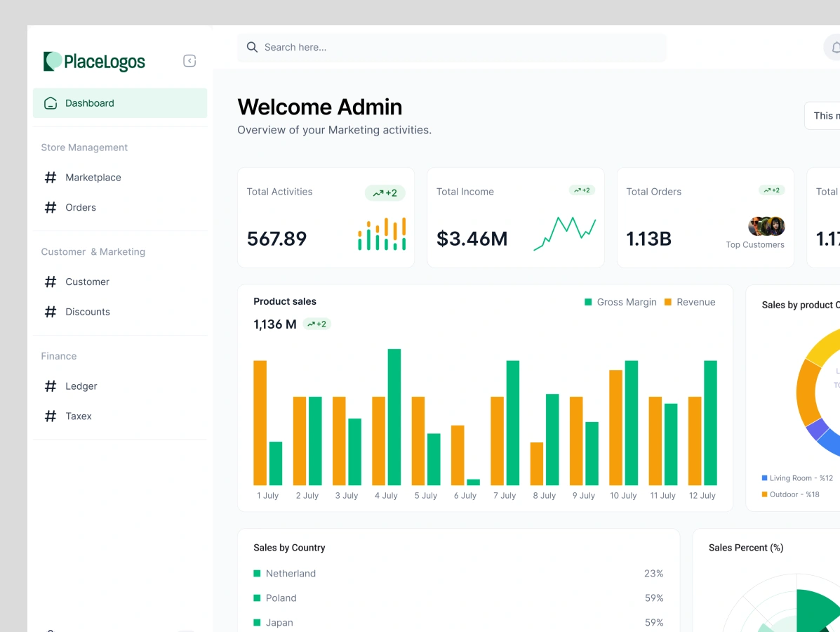
Task: Open the Ledger page
Action: click(x=81, y=386)
